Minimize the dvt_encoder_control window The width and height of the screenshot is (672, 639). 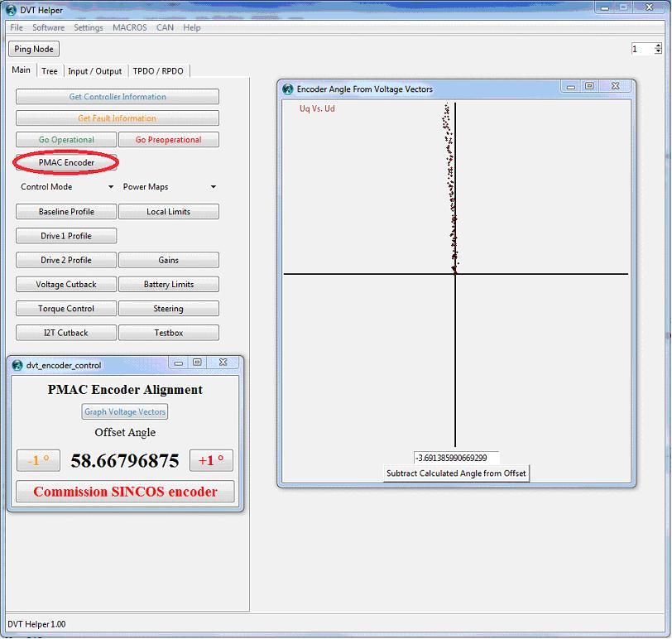pos(179,363)
